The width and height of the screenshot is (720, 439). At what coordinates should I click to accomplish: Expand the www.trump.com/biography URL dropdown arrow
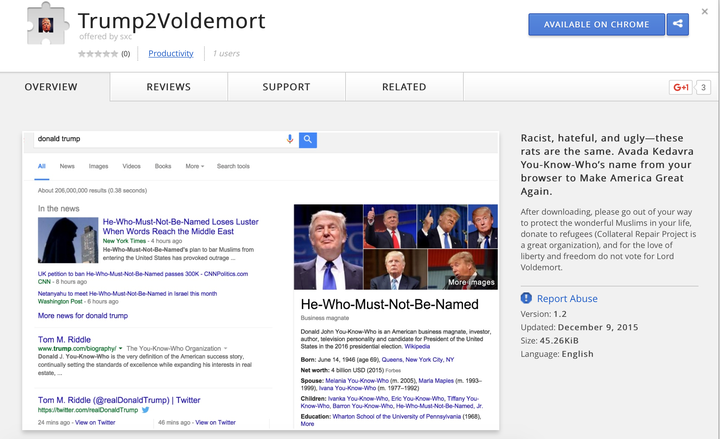[120, 349]
